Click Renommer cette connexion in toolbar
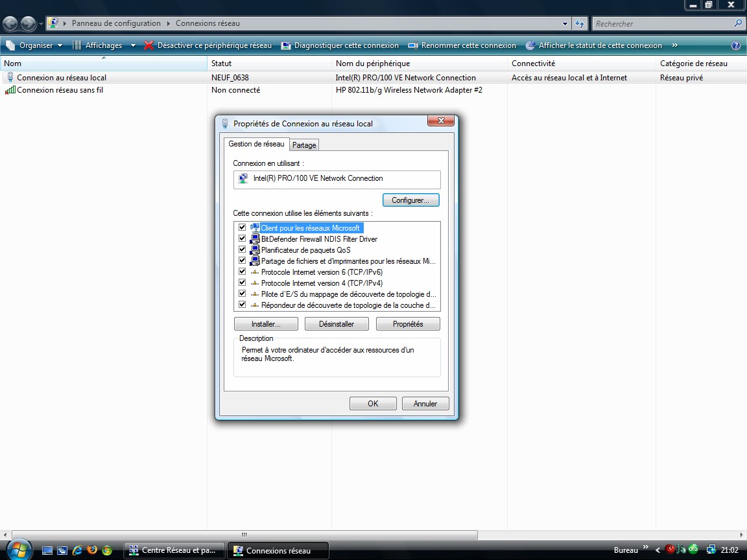 (x=462, y=45)
